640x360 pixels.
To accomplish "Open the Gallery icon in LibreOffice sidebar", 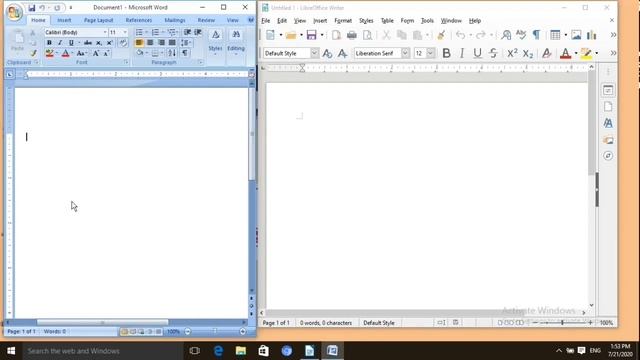I will point(608,140).
